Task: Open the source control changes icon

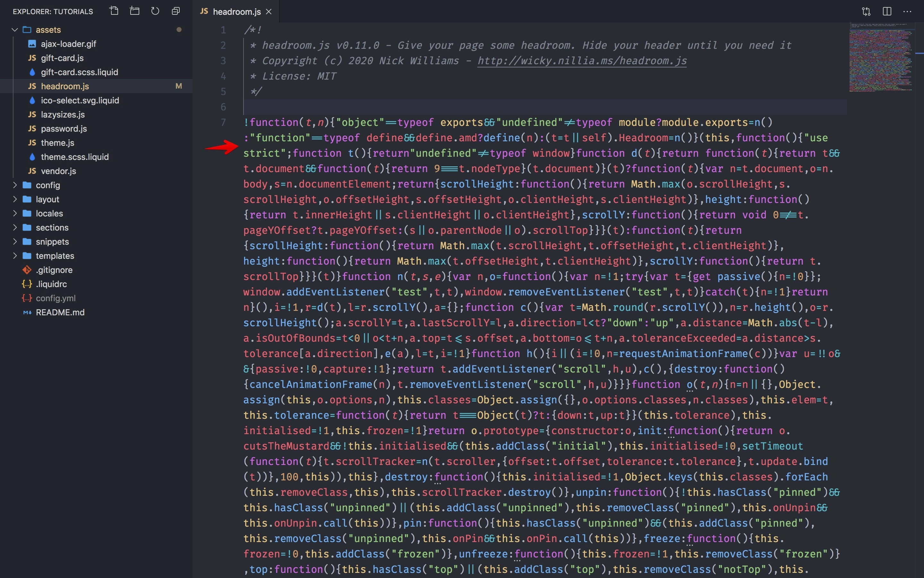Action: [x=866, y=12]
